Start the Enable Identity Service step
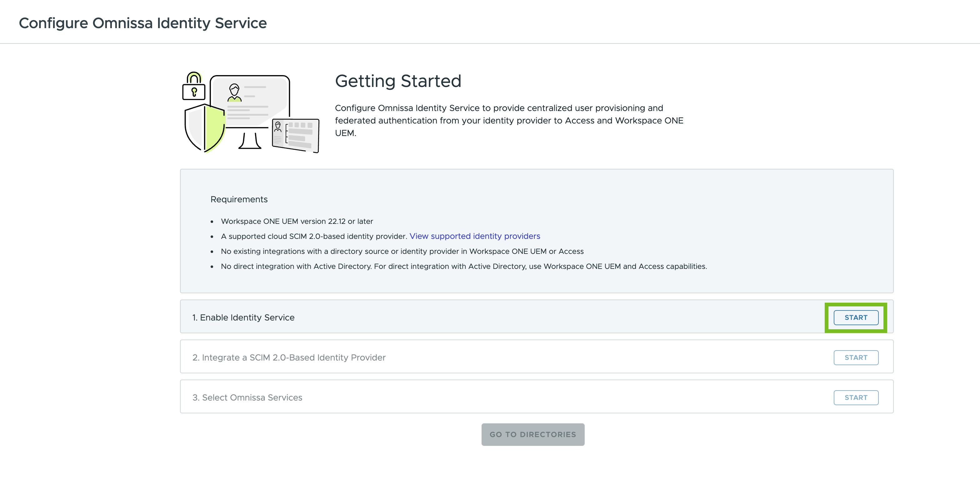Screen dimensions: 980x484 pyautogui.click(x=856, y=317)
